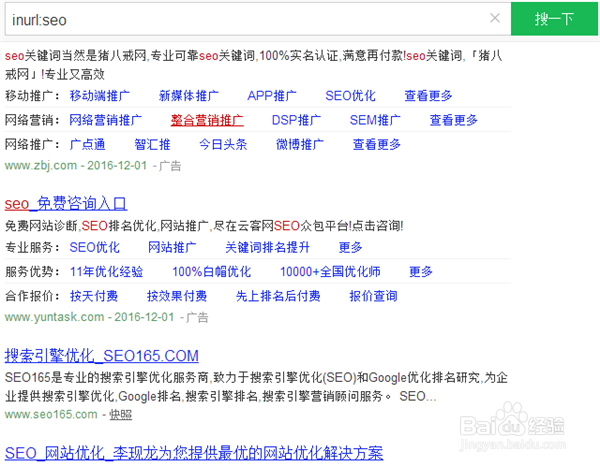Screen dimensions: 600x466
Task: Open the red 整合营销推广 link
Action: pos(207,120)
